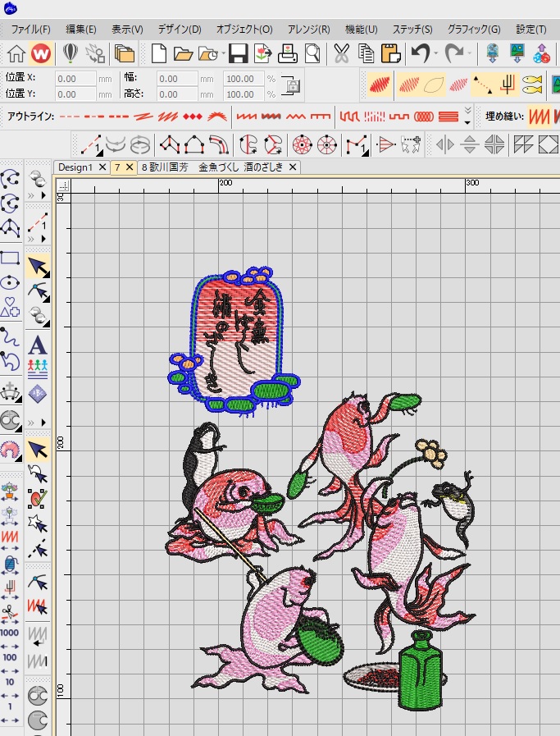This screenshot has height=736, width=560.
Task: Select the lettering A tool
Action: click(x=38, y=345)
